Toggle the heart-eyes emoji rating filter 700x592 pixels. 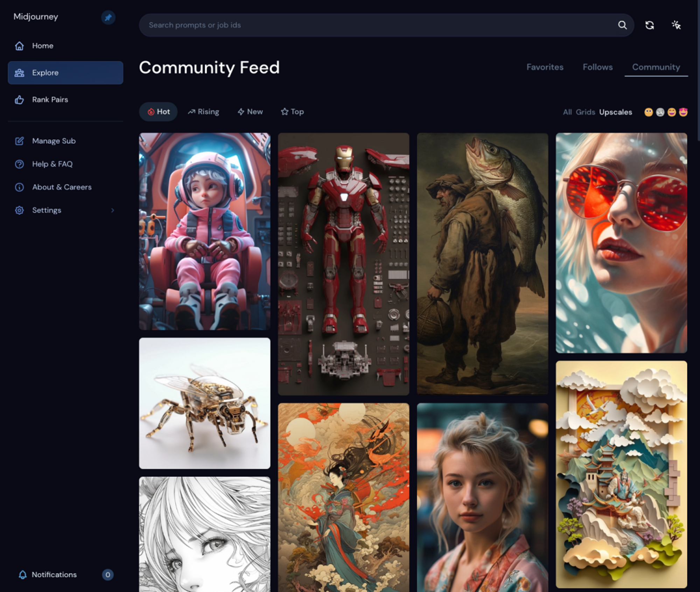coord(683,112)
